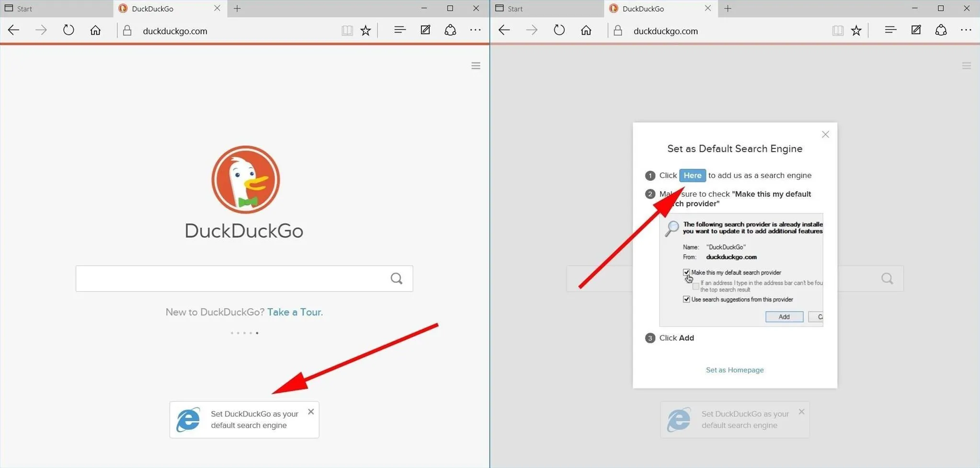Screen dimensions: 980x468
Task: Close the Set as Default Search Engine dialog
Action: click(x=825, y=134)
